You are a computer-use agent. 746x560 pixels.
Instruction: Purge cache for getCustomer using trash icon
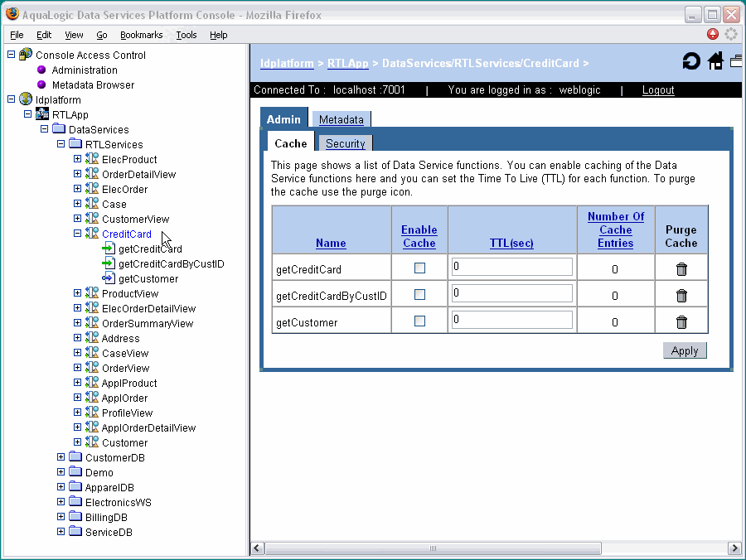(681, 322)
